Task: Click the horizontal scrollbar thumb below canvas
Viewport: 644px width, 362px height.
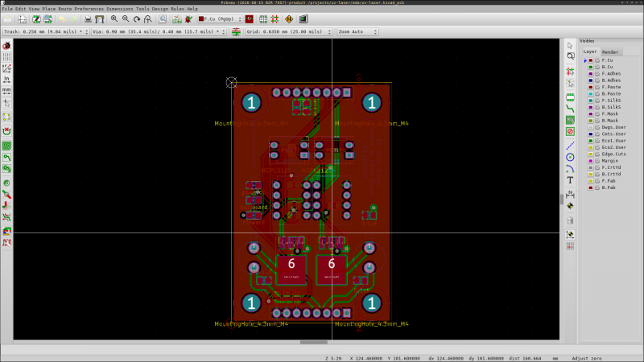Action: (313, 343)
